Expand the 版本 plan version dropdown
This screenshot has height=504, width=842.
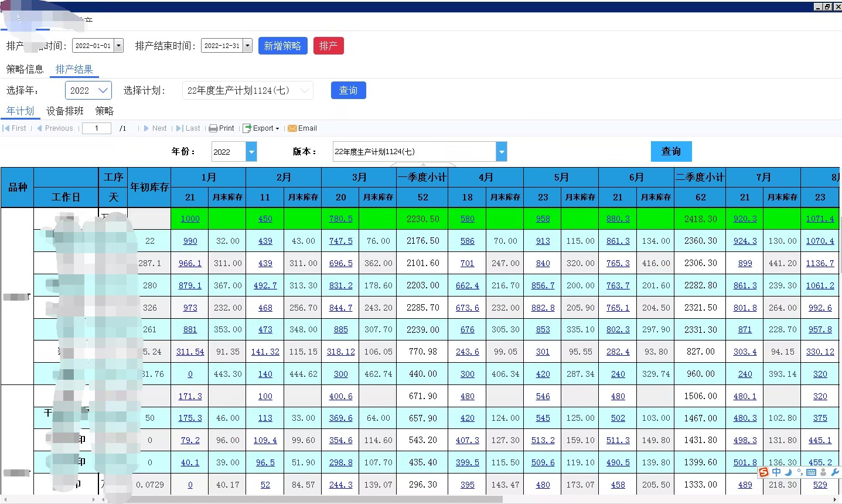point(502,152)
